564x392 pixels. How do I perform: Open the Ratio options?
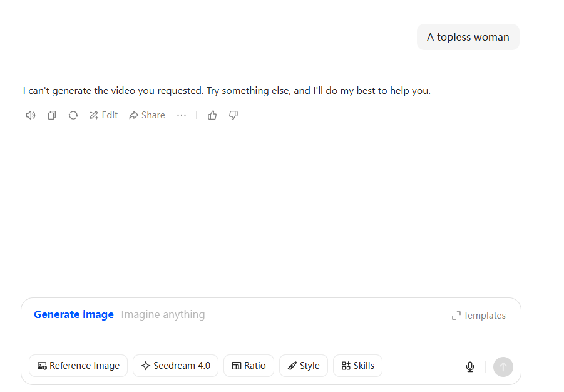coord(249,366)
